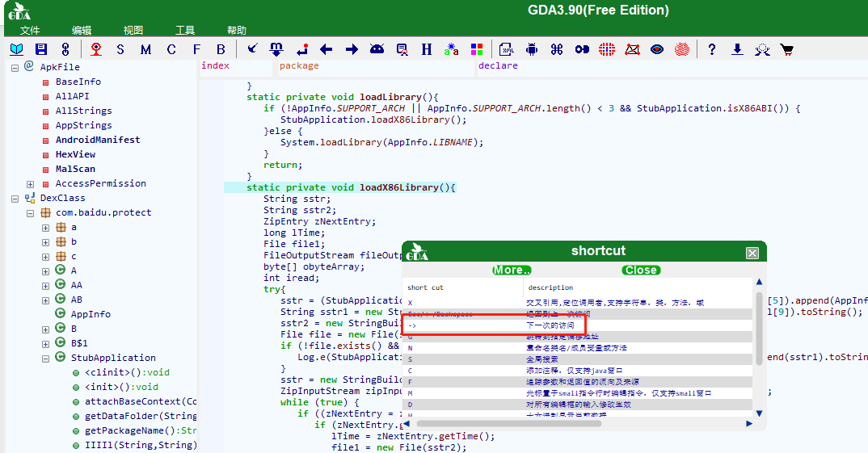Click the M with down-arrow icon
Image resolution: width=868 pixels, height=453 pixels.
coord(276,49)
